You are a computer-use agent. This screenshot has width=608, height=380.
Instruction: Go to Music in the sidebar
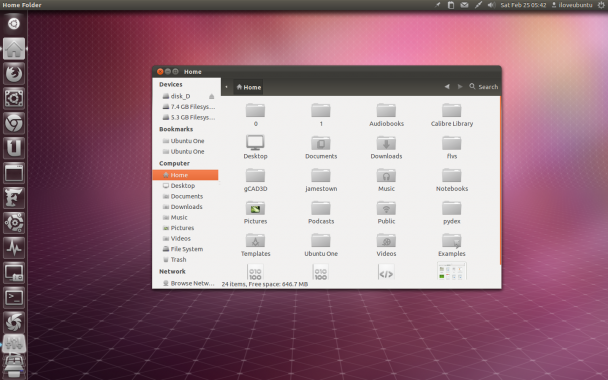[x=175, y=217]
